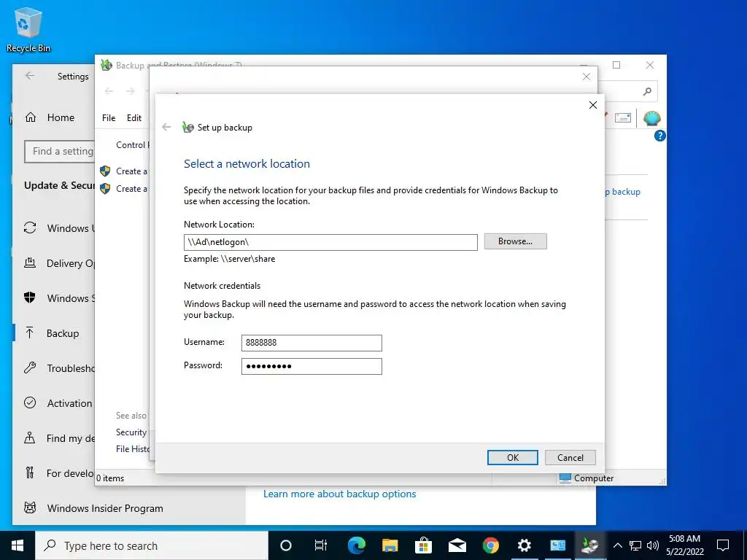Image resolution: width=747 pixels, height=560 pixels.
Task: Click the envelope toolbar icon in Control Panel
Action: pos(623,117)
